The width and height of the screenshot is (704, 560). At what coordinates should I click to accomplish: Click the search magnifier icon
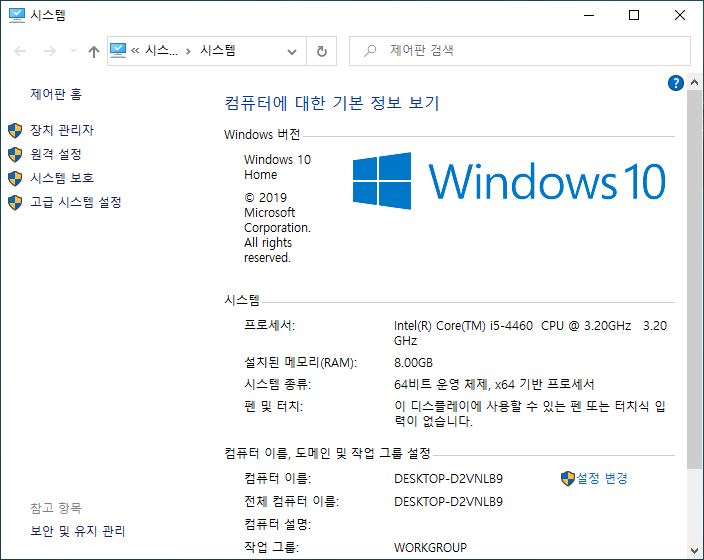point(370,50)
